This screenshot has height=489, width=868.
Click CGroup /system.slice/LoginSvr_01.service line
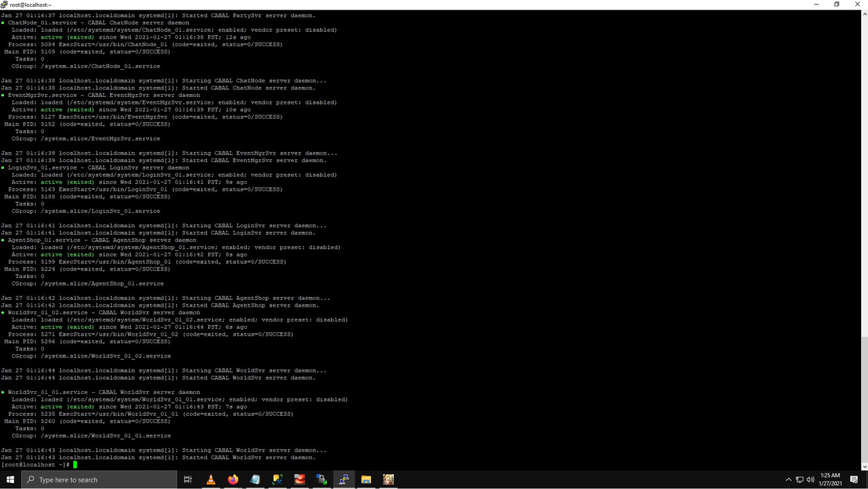(x=85, y=211)
